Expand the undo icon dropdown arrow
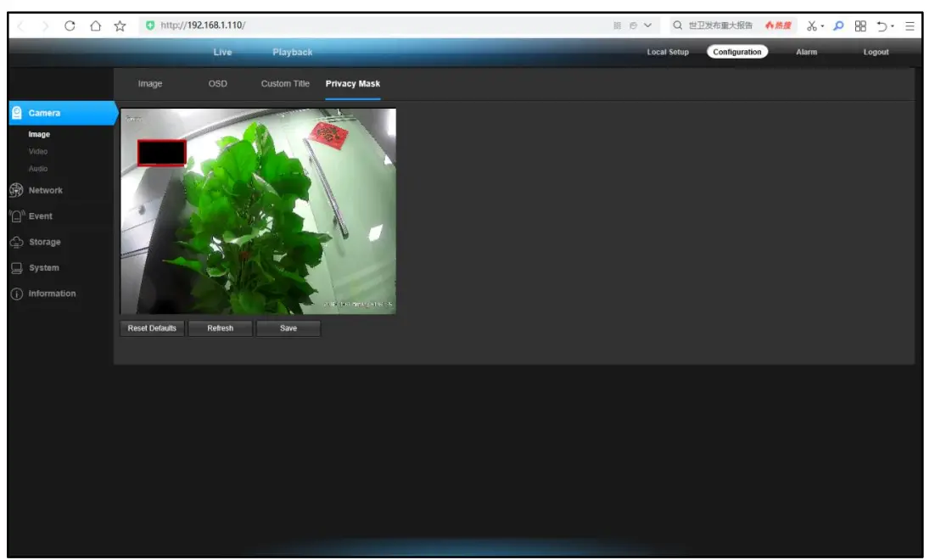 [x=892, y=26]
